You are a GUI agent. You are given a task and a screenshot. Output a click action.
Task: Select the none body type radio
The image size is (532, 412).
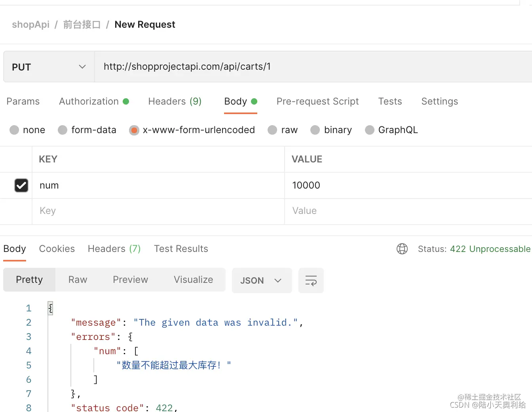coord(14,130)
